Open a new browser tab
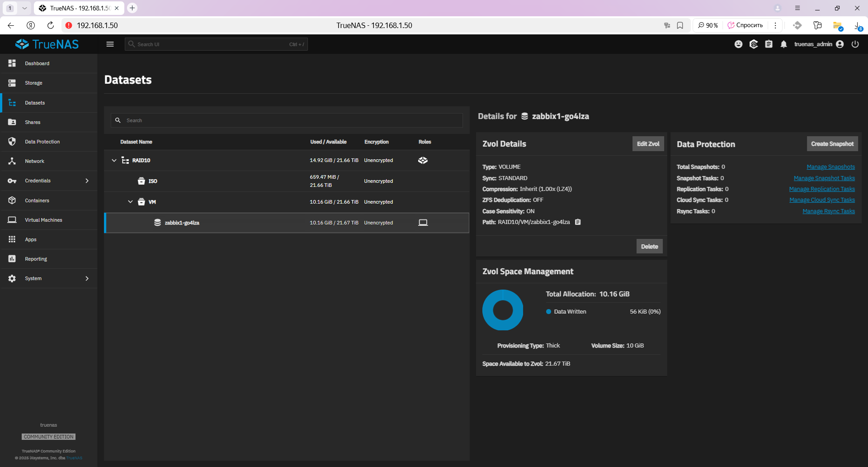This screenshot has height=467, width=868. [132, 8]
